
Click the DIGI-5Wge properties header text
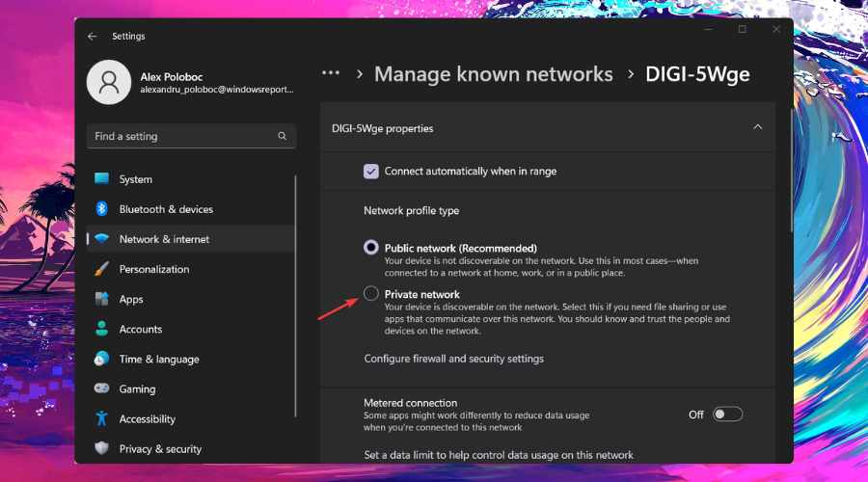click(382, 128)
